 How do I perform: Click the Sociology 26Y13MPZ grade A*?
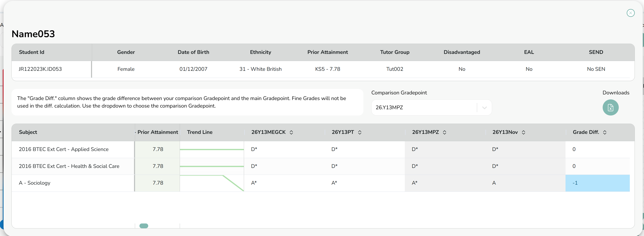[x=415, y=183]
